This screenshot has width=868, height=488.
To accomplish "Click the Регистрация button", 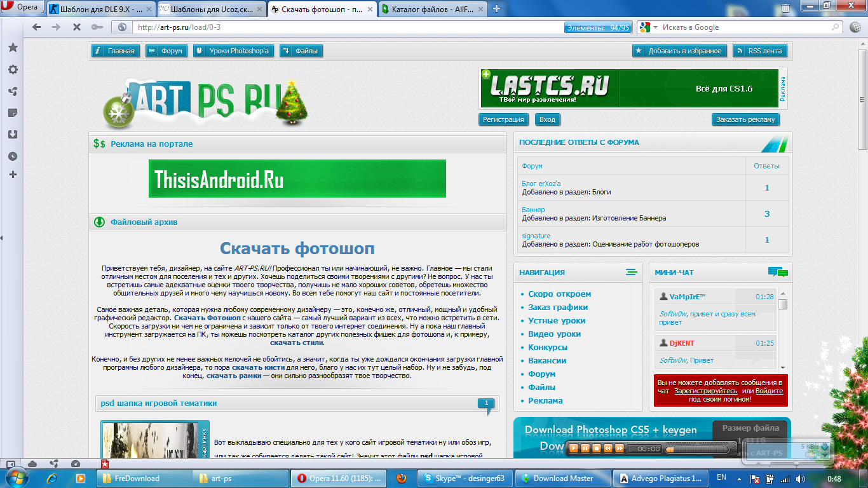I will point(503,119).
